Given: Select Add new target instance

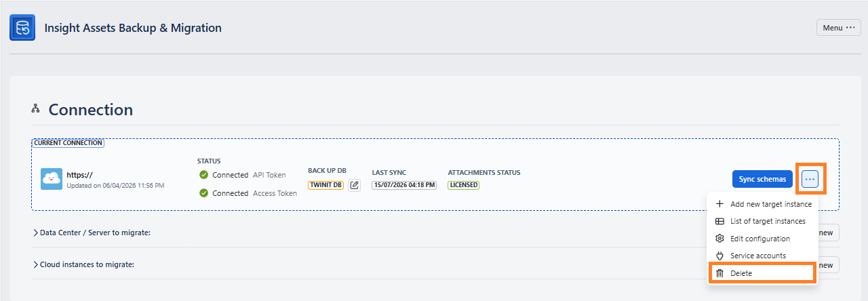Looking at the screenshot, I should point(762,204).
